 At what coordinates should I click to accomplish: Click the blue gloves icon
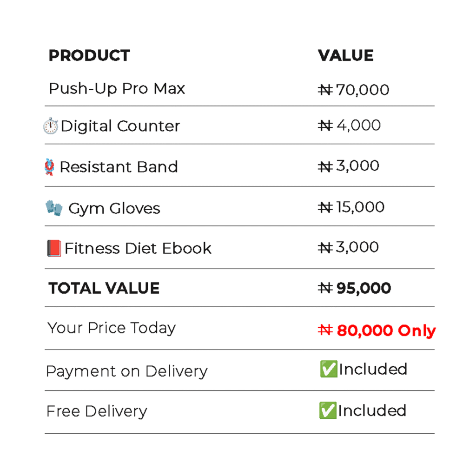[x=54, y=208]
